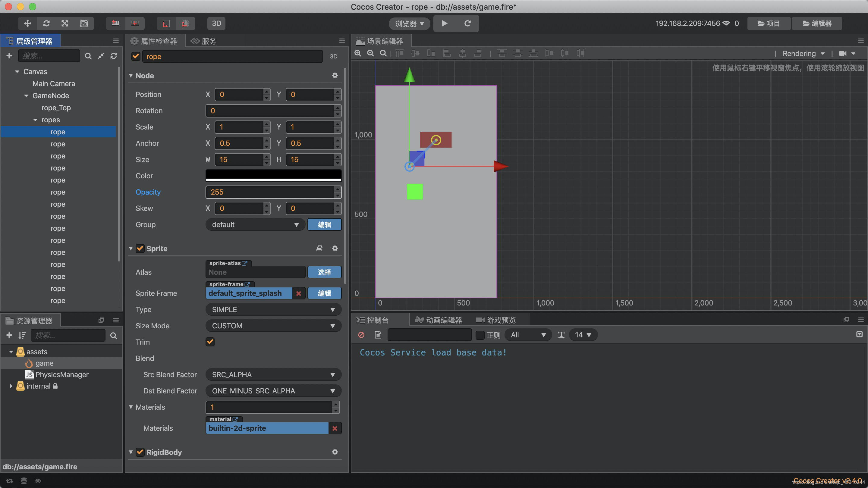Click the Play preview button

click(445, 23)
